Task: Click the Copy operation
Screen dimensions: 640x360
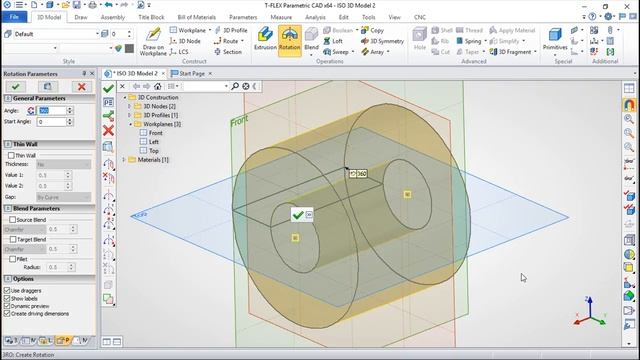Action: (372, 30)
